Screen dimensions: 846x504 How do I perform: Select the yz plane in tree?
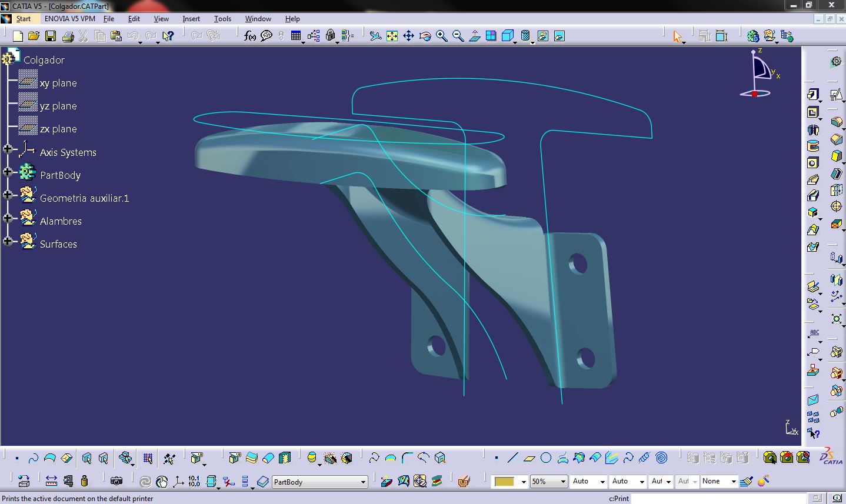point(58,106)
